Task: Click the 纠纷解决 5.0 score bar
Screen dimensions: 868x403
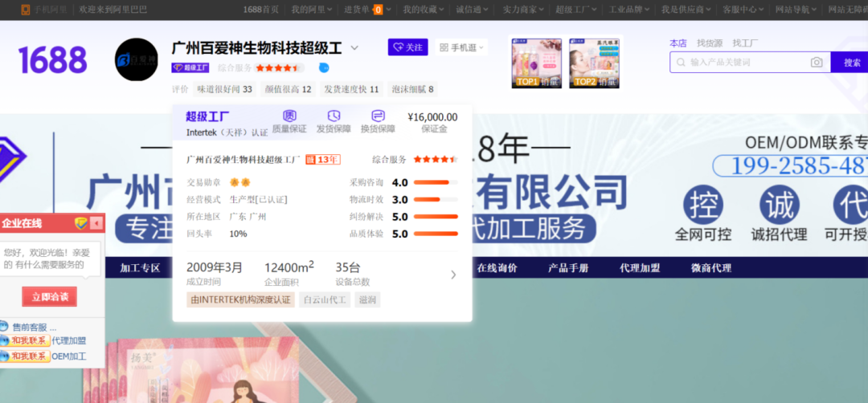Action: point(436,217)
